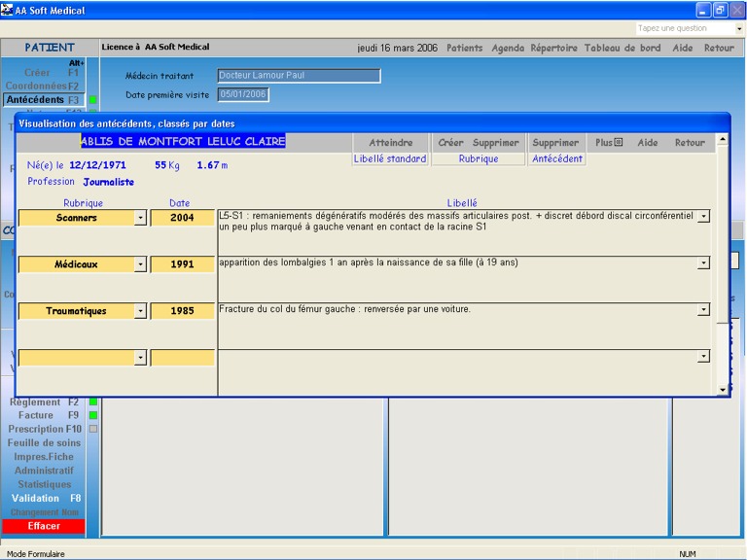
Task: Select Administratif in sidebar
Action: [44, 471]
